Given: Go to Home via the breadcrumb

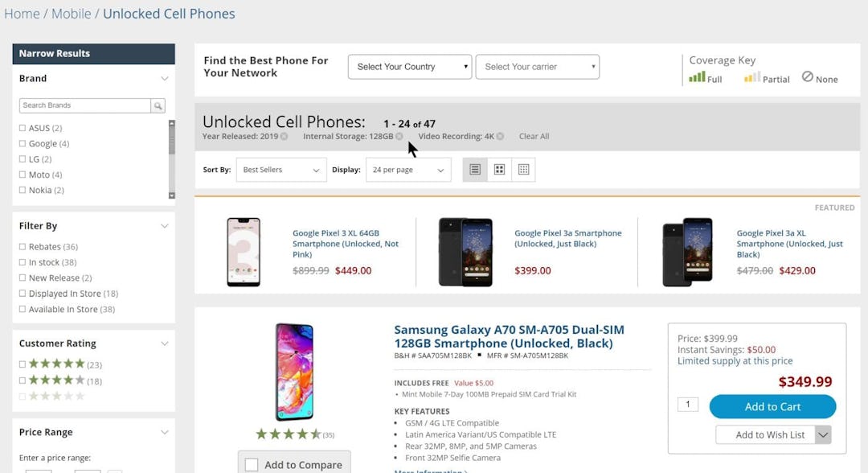Looking at the screenshot, I should pyautogui.click(x=22, y=14).
